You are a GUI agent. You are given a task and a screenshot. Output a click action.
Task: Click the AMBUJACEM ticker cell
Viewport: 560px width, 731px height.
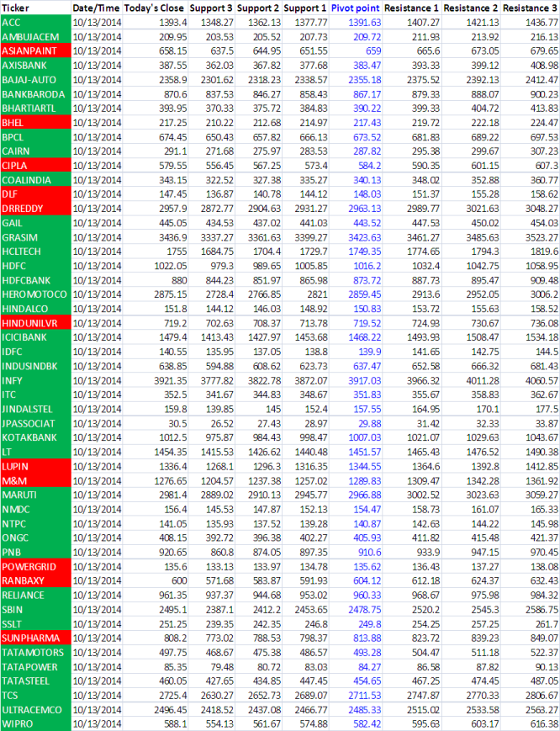click(36, 37)
